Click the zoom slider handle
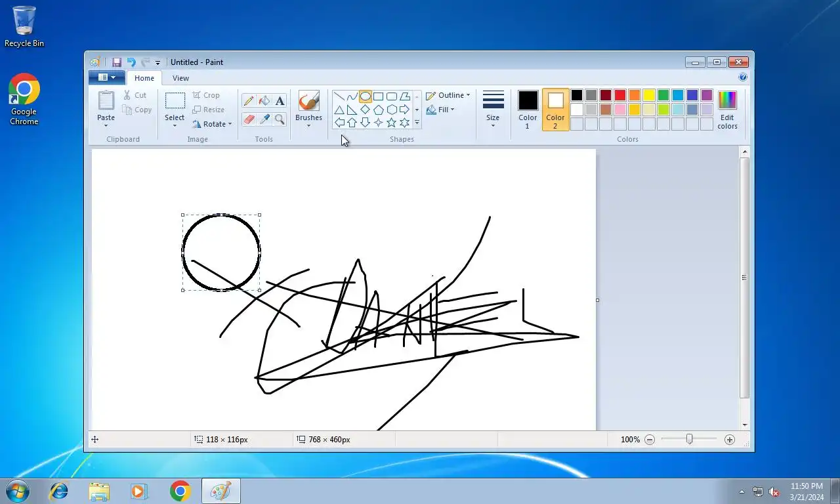The height and width of the screenshot is (504, 840). (689, 439)
